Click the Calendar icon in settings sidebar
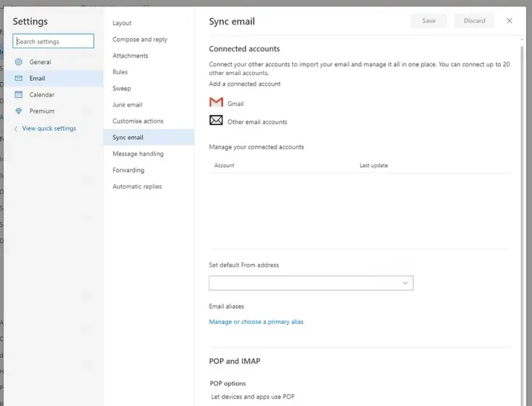Image resolution: width=532 pixels, height=406 pixels. pos(19,94)
